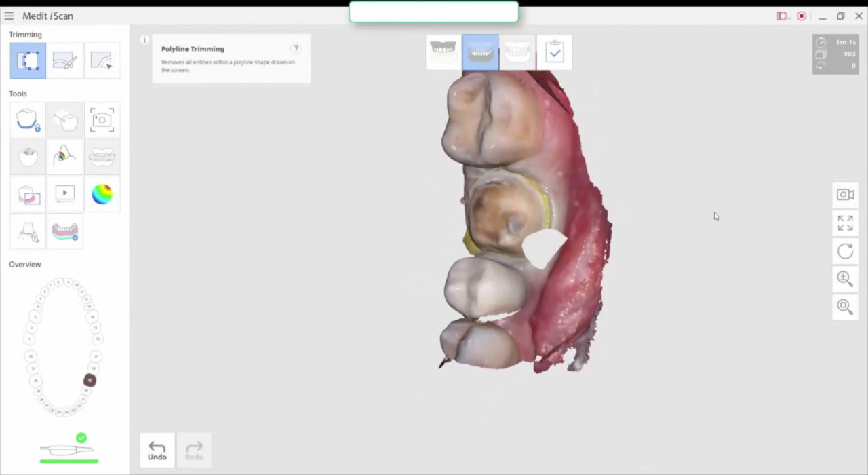Select the Polyline Trimming tool
Screen dimensions: 868x475
click(28, 60)
